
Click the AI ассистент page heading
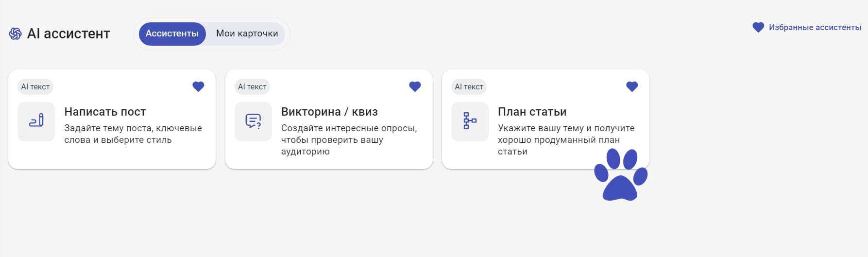[68, 34]
